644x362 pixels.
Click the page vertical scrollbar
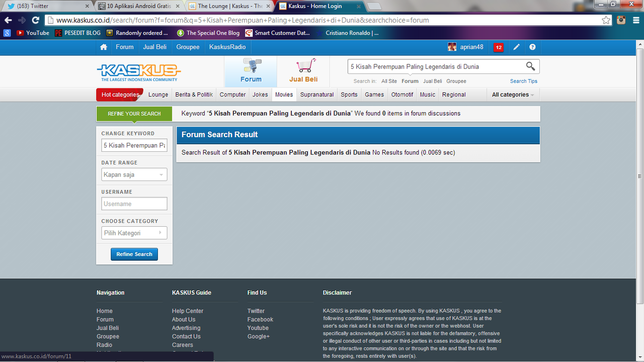click(x=640, y=176)
